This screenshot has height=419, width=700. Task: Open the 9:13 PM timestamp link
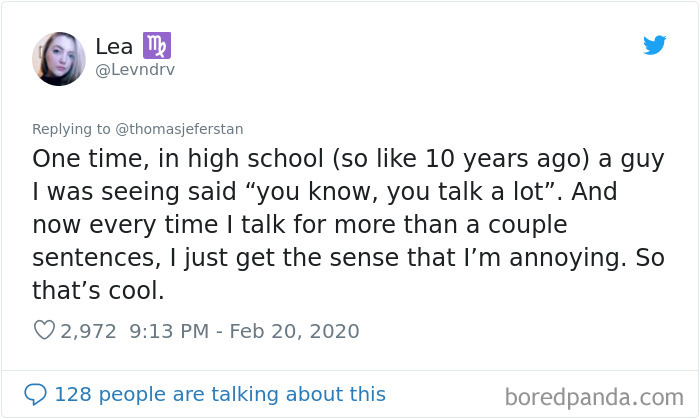172,330
